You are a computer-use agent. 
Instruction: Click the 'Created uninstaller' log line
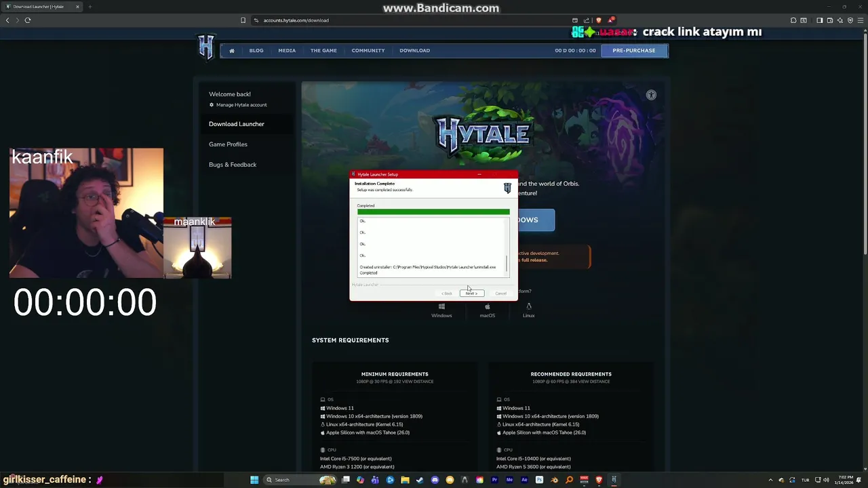[427, 267]
